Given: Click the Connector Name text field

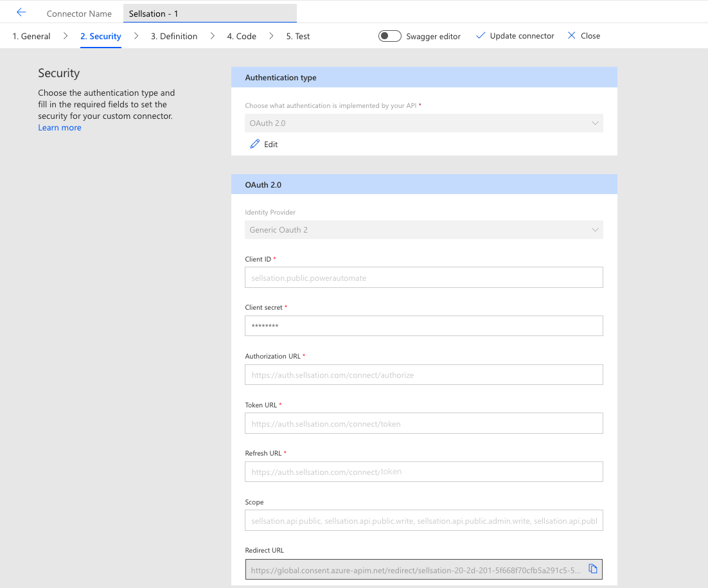Looking at the screenshot, I should tap(210, 13).
